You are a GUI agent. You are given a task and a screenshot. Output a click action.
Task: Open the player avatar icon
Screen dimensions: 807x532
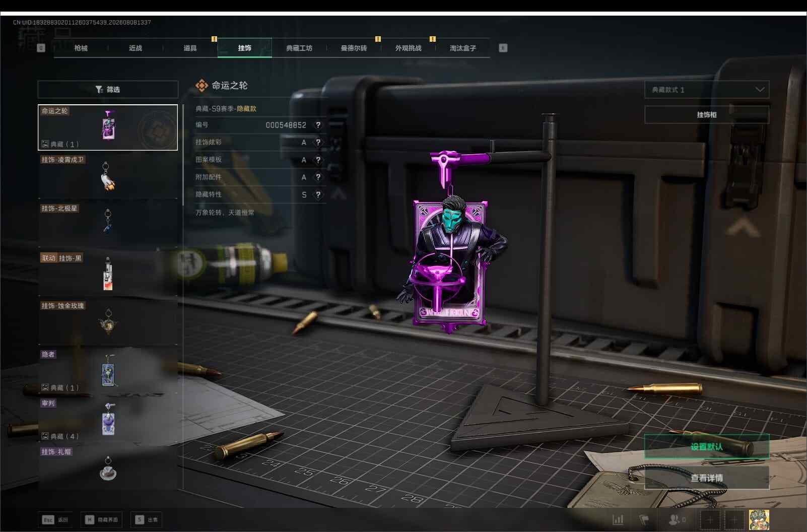point(759,520)
